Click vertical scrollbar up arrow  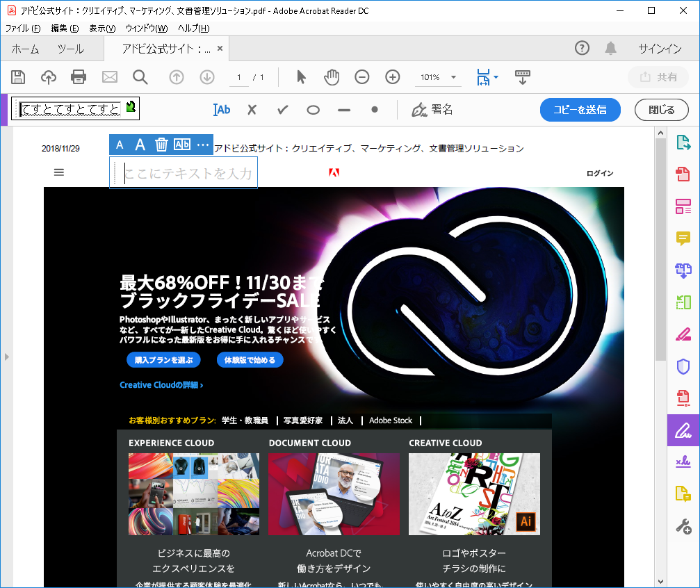660,133
